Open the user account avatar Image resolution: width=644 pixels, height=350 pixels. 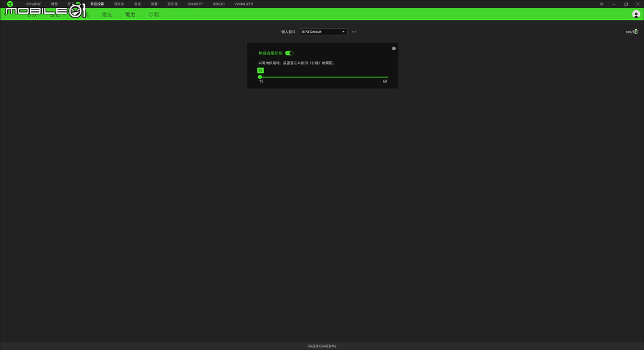(x=636, y=14)
